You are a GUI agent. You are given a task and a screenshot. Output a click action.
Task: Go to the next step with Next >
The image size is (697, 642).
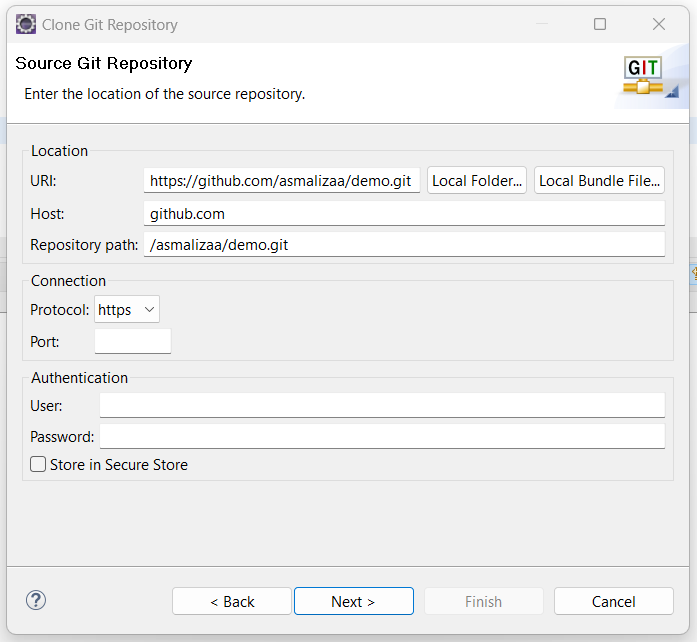(x=353, y=601)
